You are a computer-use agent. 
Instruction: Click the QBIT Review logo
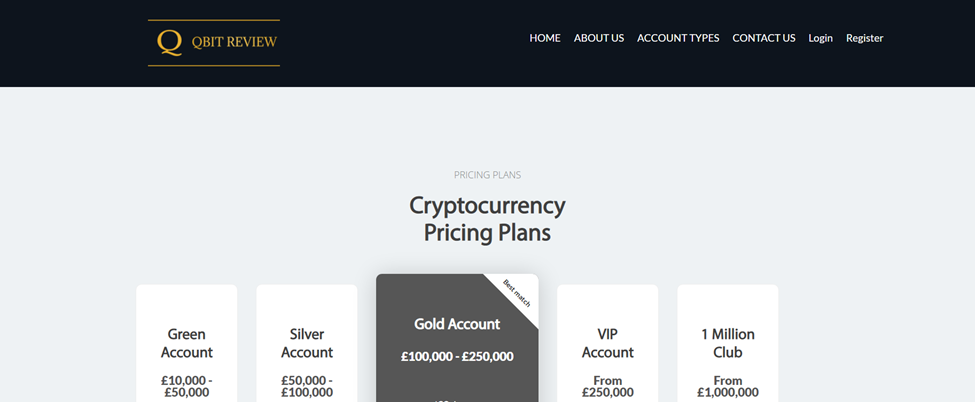coord(214,43)
